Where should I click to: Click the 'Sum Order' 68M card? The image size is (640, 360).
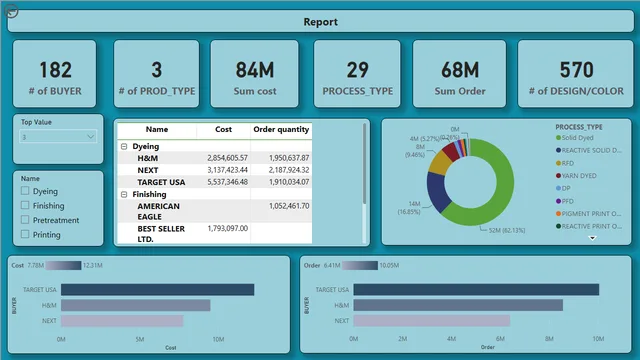tap(460, 74)
